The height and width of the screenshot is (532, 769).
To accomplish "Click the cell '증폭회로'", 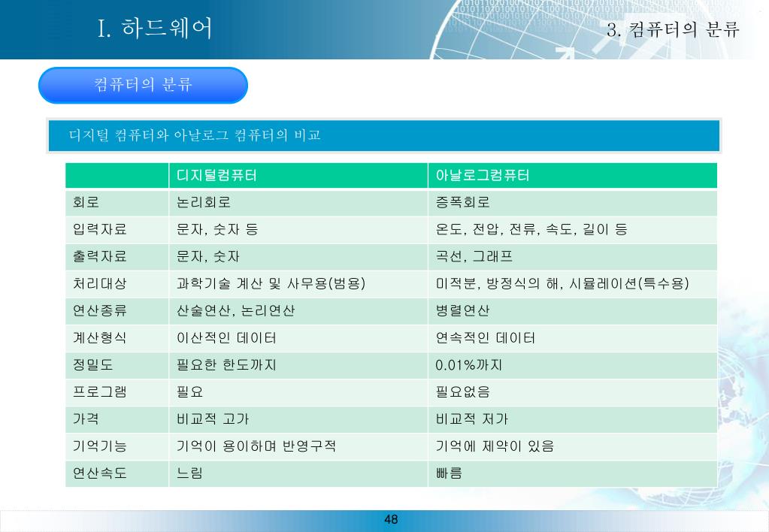I will point(572,202).
